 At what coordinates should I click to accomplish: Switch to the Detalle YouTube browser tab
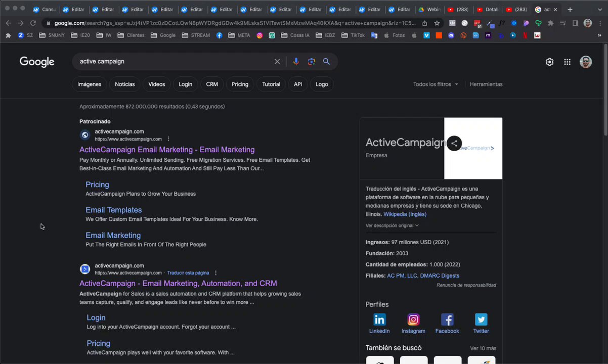(487, 10)
